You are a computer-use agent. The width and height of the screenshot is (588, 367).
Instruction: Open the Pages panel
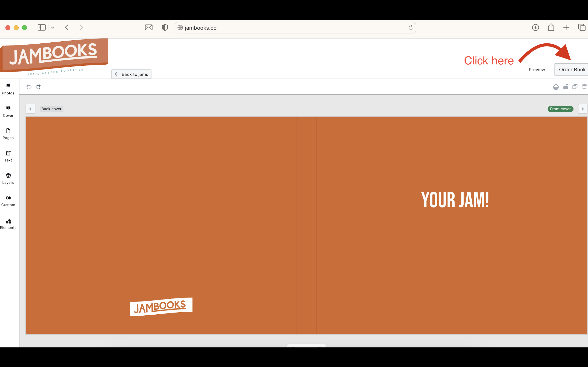tap(8, 134)
